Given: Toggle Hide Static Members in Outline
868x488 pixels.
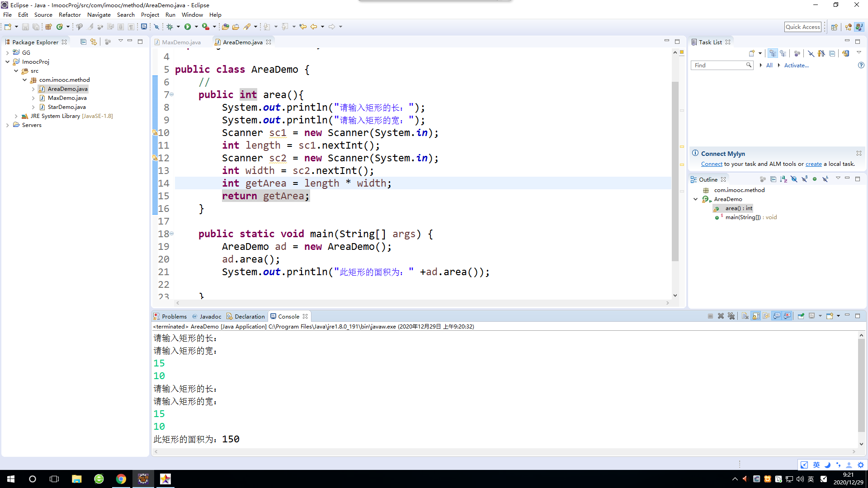Looking at the screenshot, I should [804, 179].
